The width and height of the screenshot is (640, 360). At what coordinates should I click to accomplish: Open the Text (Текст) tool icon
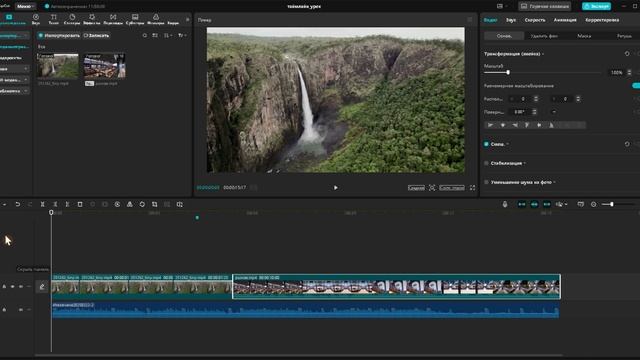coord(53,17)
